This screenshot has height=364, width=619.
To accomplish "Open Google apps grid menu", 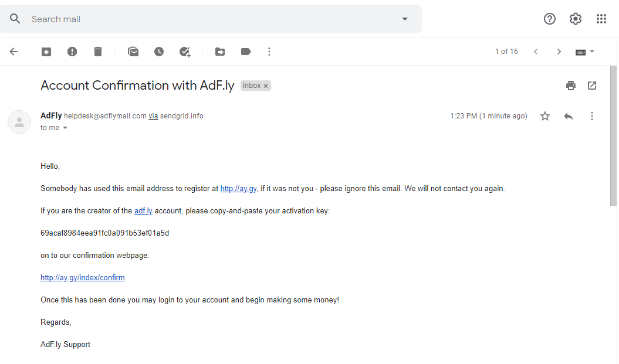I will click(x=601, y=19).
